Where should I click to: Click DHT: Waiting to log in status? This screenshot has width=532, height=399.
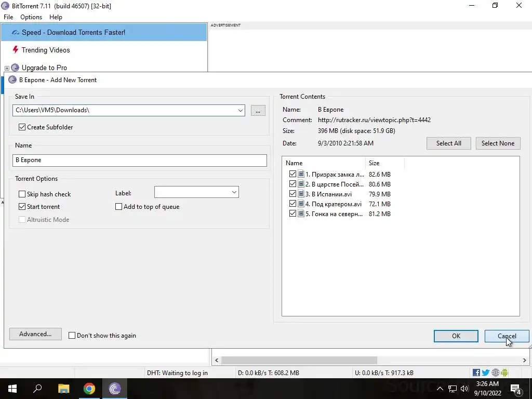pyautogui.click(x=177, y=373)
